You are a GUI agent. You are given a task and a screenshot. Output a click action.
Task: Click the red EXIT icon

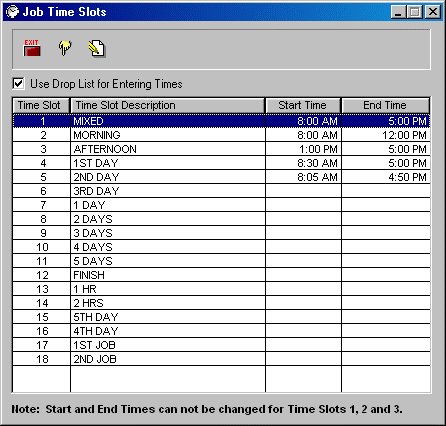point(32,48)
